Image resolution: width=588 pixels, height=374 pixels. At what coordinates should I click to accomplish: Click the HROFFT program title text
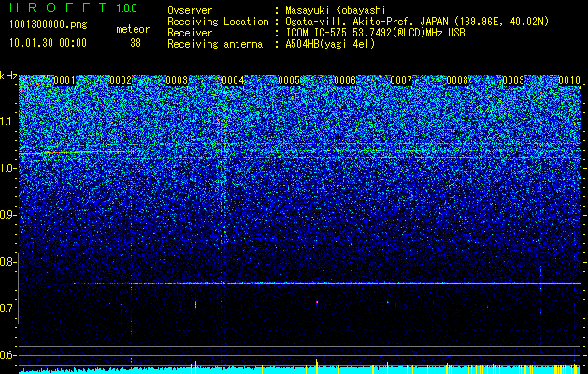click(x=59, y=7)
